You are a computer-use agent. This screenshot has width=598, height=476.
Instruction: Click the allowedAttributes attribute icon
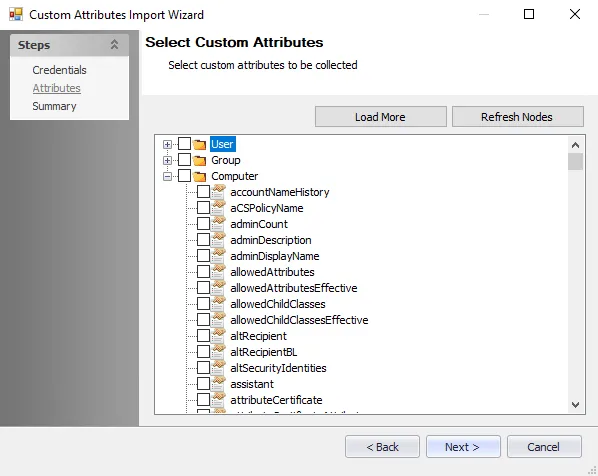pos(219,272)
